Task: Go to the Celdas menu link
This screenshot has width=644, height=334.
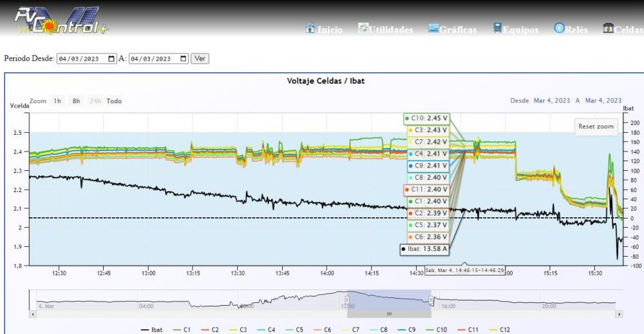Action: pyautogui.click(x=629, y=30)
